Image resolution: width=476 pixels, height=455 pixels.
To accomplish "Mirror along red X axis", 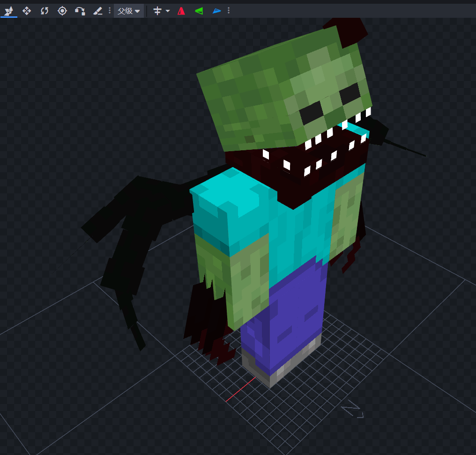I will click(x=181, y=11).
